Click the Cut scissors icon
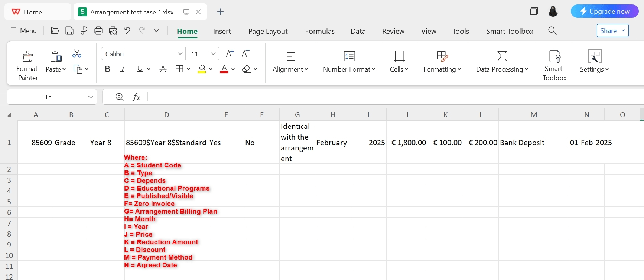The width and height of the screenshot is (644, 280). coord(77,54)
